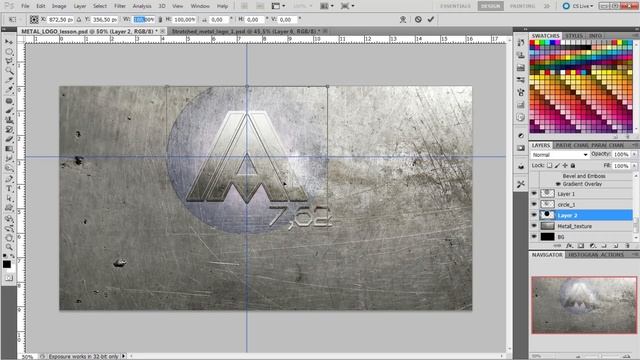The image size is (640, 360).
Task: Open the Edit menu
Action: [x=40, y=6]
